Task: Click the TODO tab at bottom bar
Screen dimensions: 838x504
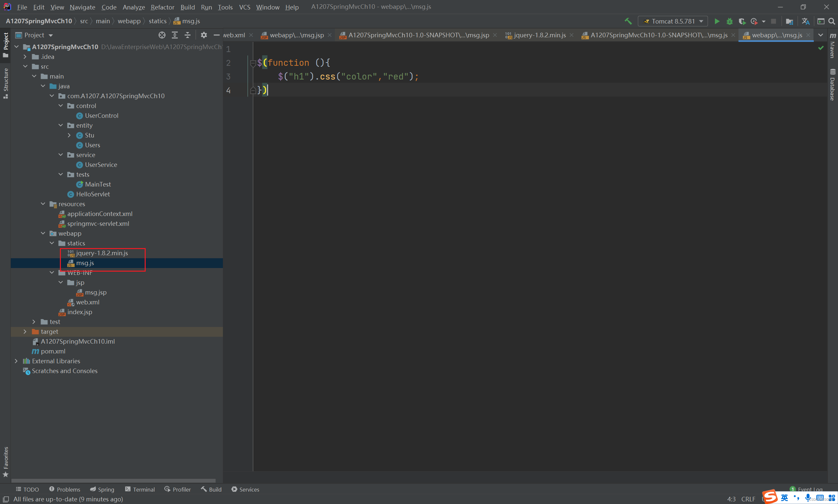Action: click(x=27, y=490)
